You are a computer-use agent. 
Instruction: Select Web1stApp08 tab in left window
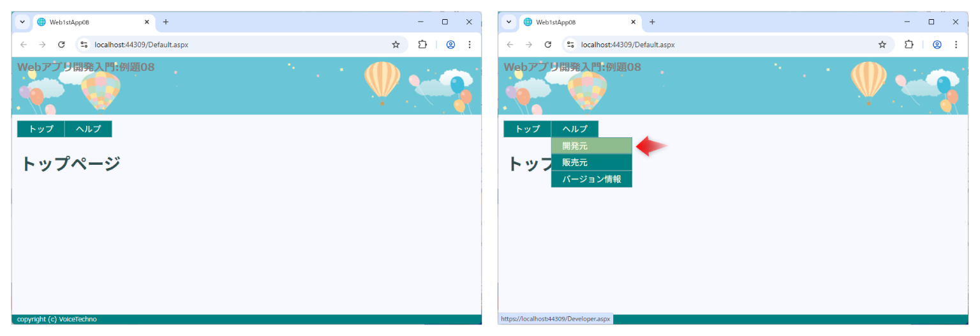pyautogui.click(x=93, y=22)
